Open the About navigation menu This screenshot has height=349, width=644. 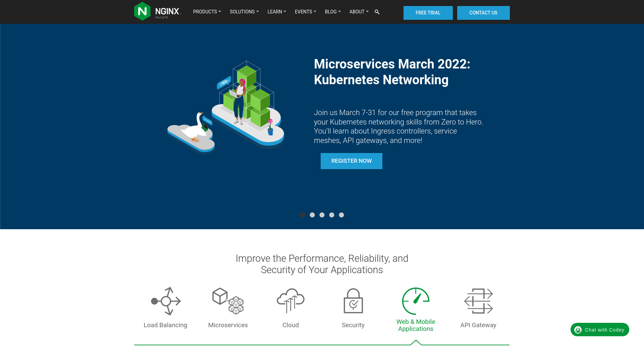[x=359, y=12]
